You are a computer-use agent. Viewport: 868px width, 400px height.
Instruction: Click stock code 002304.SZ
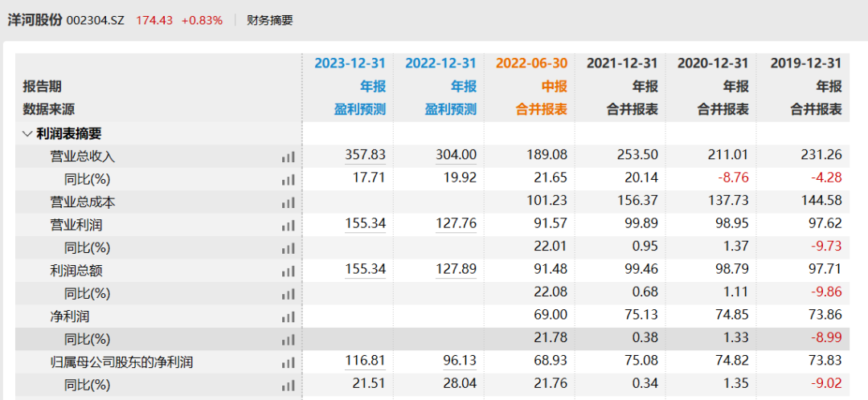[95, 21]
